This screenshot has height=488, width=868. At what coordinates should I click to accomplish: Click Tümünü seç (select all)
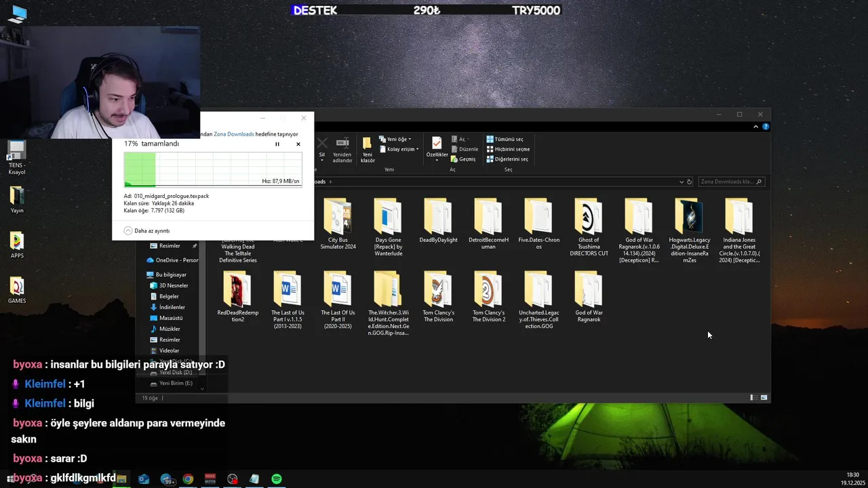(505, 139)
